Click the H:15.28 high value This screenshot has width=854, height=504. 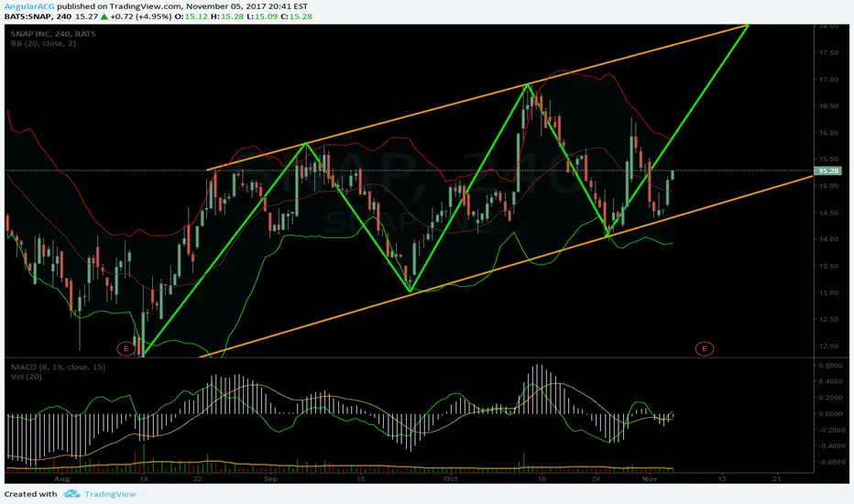point(227,16)
